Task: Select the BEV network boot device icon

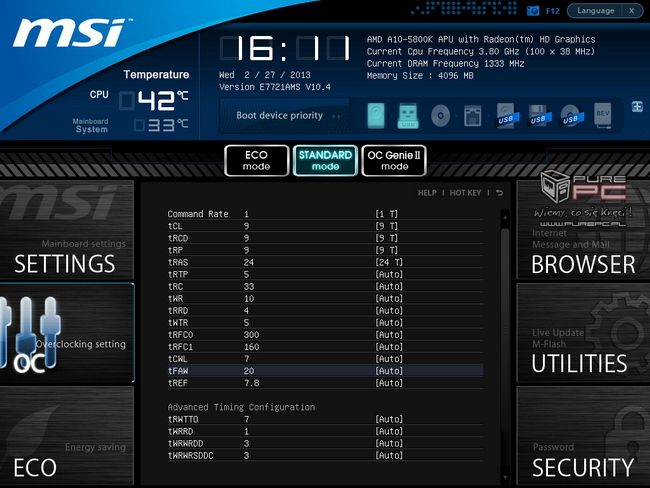Action: [603, 115]
